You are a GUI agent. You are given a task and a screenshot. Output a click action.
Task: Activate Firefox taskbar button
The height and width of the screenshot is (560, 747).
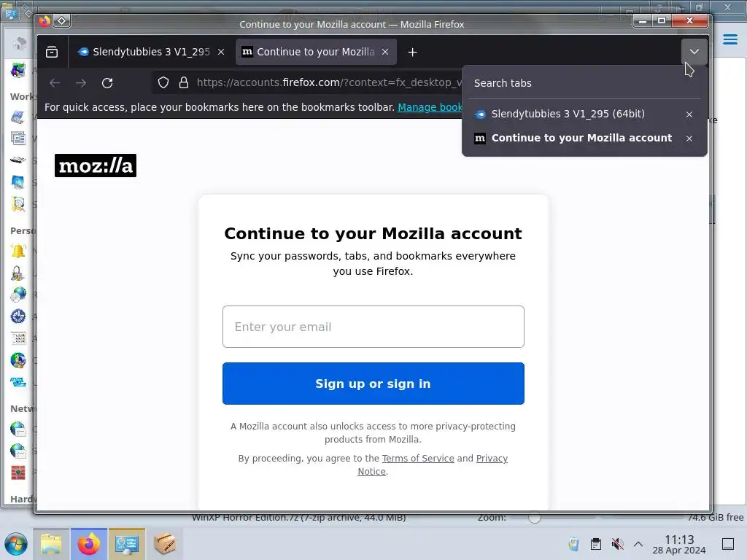pos(89,544)
